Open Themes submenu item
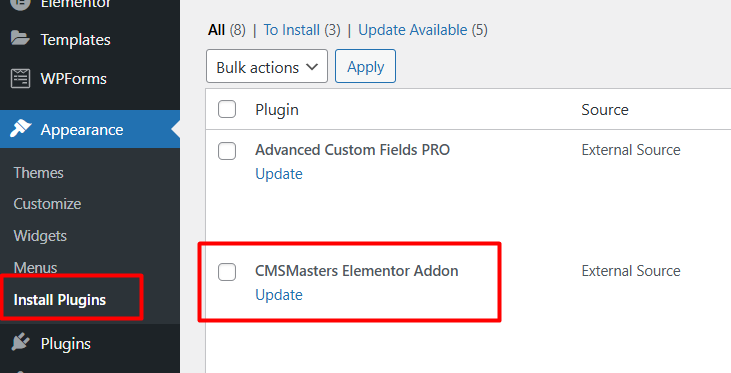This screenshot has width=731, height=373. (38, 173)
